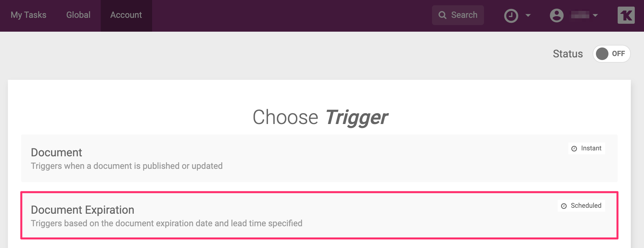Click the user profile avatar icon
The width and height of the screenshot is (644, 248).
(556, 15)
